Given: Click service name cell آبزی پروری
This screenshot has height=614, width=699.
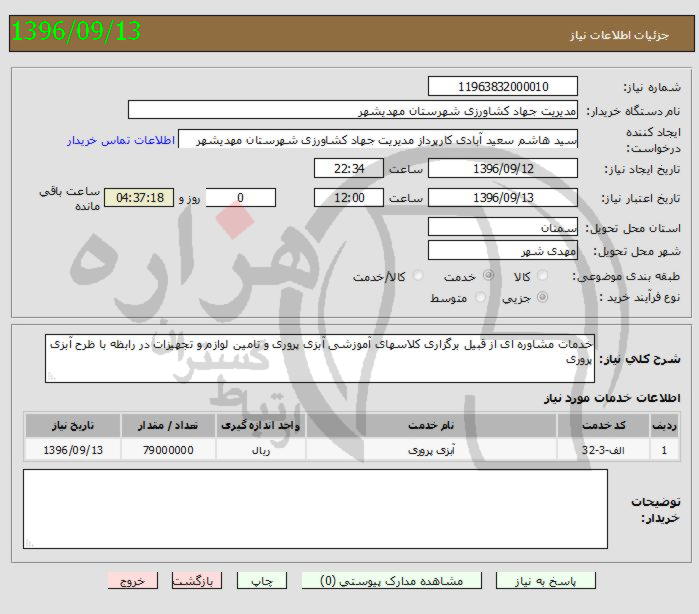Looking at the screenshot, I should 431,450.
